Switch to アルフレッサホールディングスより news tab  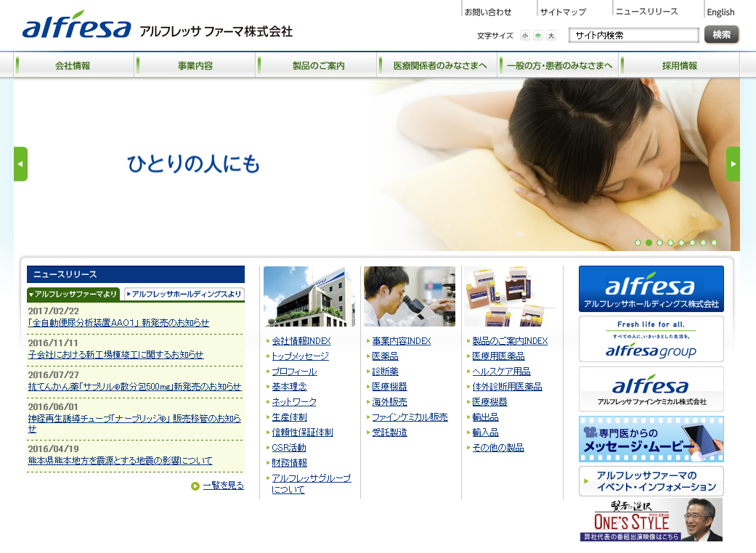(x=184, y=294)
